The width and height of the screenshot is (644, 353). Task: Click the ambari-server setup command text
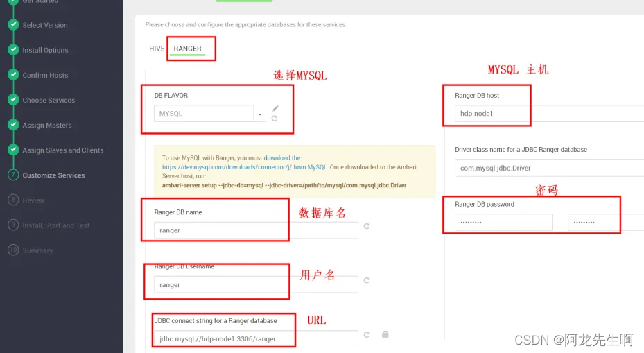point(284,185)
